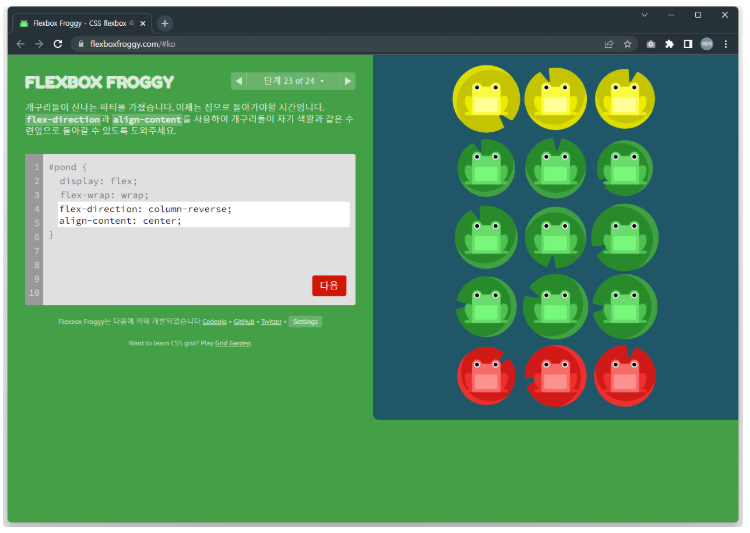The width and height of the screenshot is (750, 533).
Task: Click the site padlock icon
Action: [x=81, y=44]
